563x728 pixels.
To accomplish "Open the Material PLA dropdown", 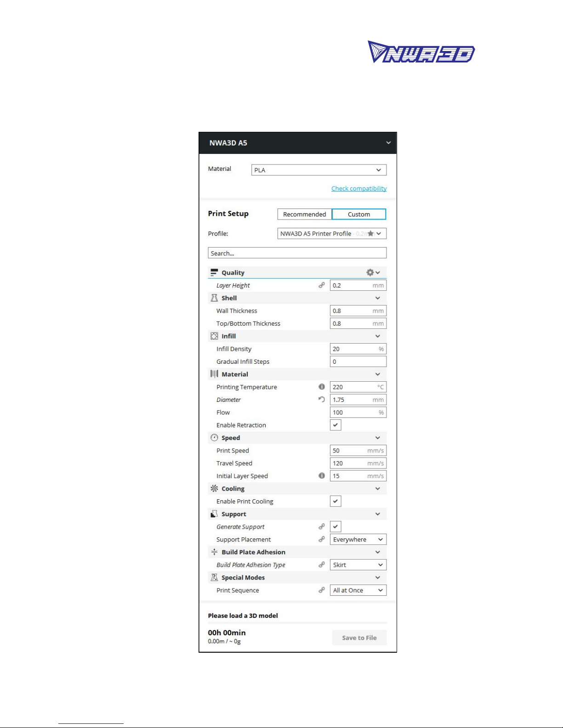I will [319, 170].
